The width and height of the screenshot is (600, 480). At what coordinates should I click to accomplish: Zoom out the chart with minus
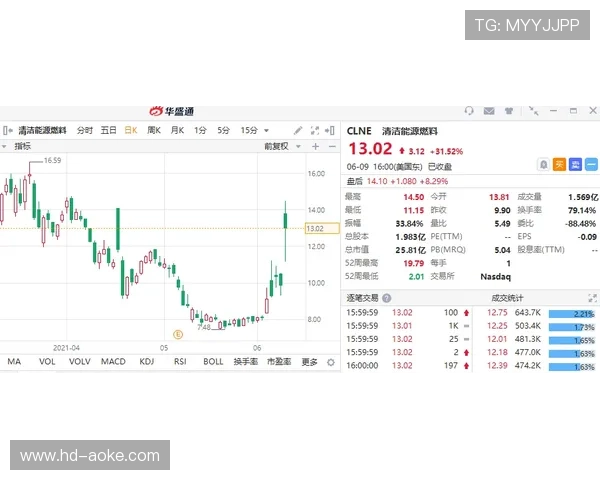coord(332,146)
